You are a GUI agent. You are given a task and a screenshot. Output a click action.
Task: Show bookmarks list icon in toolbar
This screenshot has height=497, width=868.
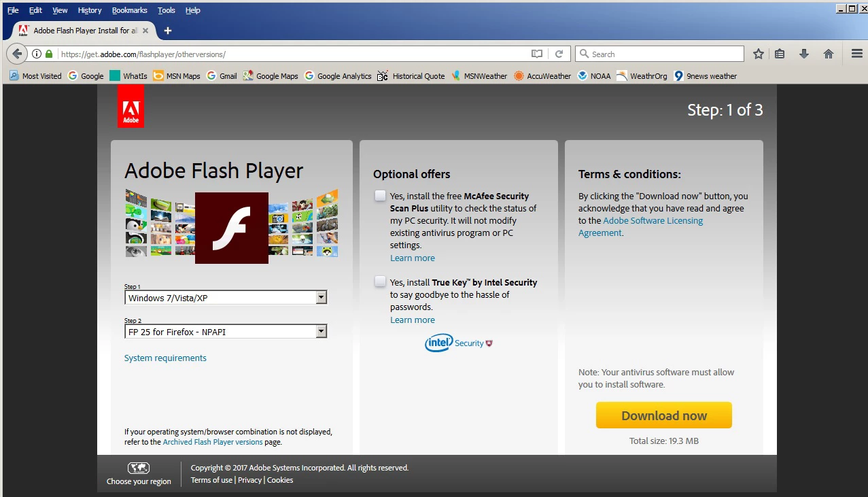point(780,54)
